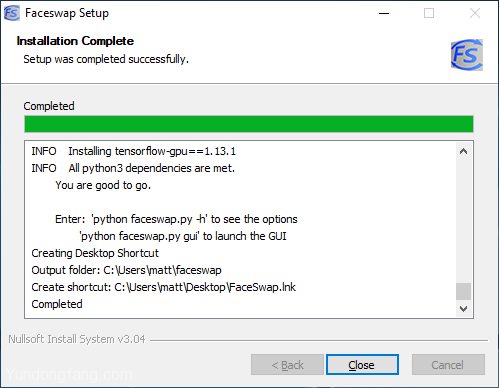Image resolution: width=499 pixels, height=388 pixels.
Task: Select the 'All python3 dependencies are met' line
Action: tap(133, 168)
